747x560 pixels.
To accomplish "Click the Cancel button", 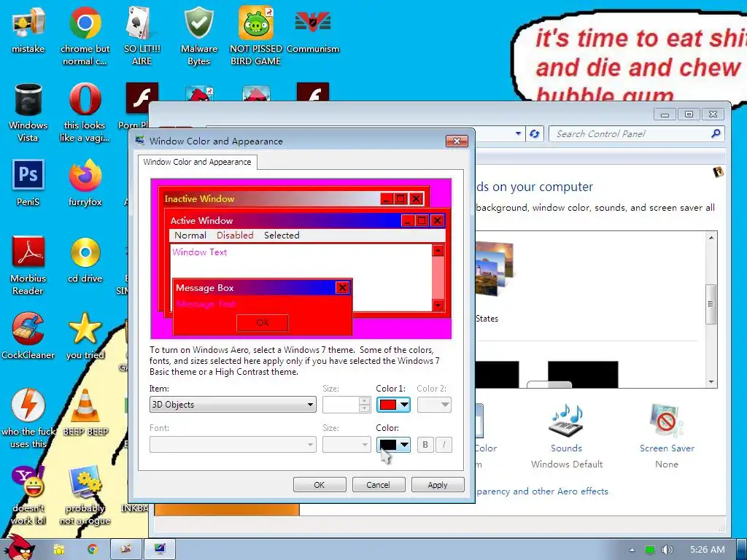I will [x=379, y=485].
